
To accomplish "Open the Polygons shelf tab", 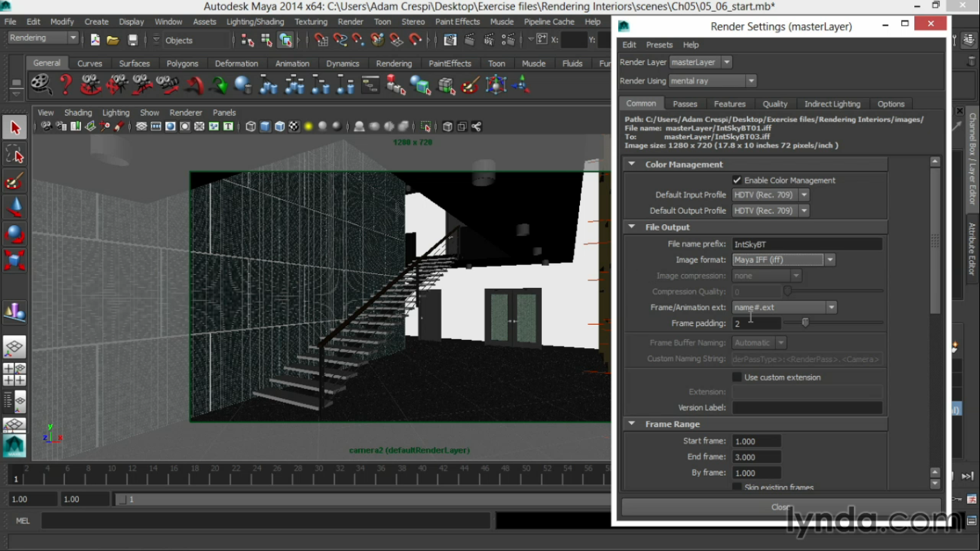I will [182, 64].
